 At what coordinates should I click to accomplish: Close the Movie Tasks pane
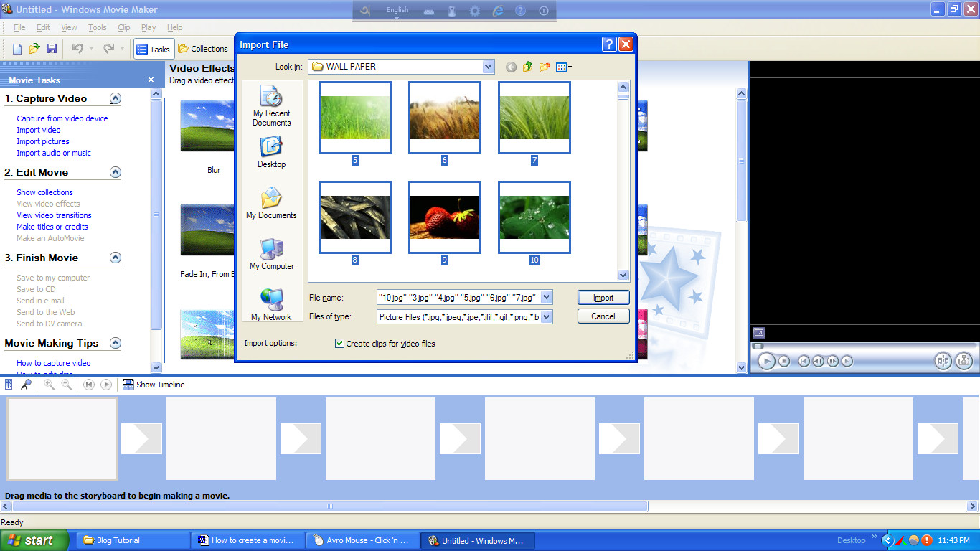tap(151, 80)
